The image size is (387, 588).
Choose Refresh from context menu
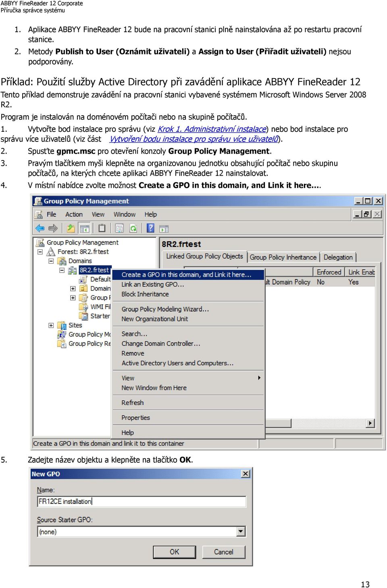[188, 403]
